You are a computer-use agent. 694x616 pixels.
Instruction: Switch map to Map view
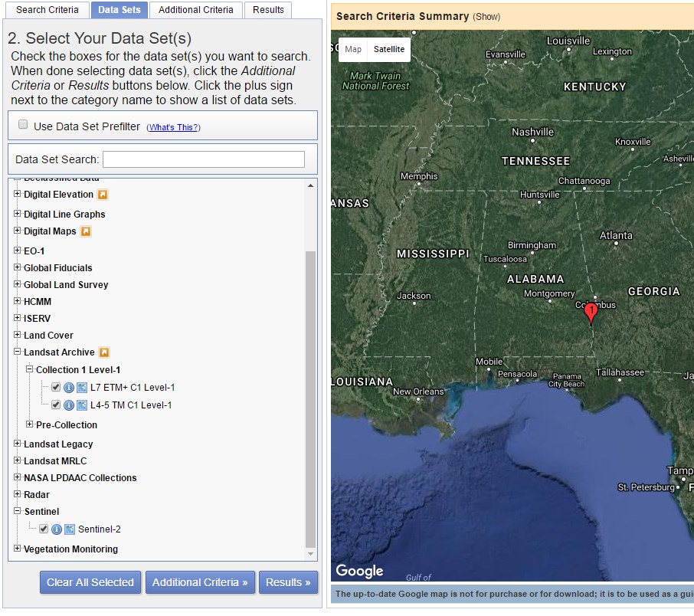[353, 49]
